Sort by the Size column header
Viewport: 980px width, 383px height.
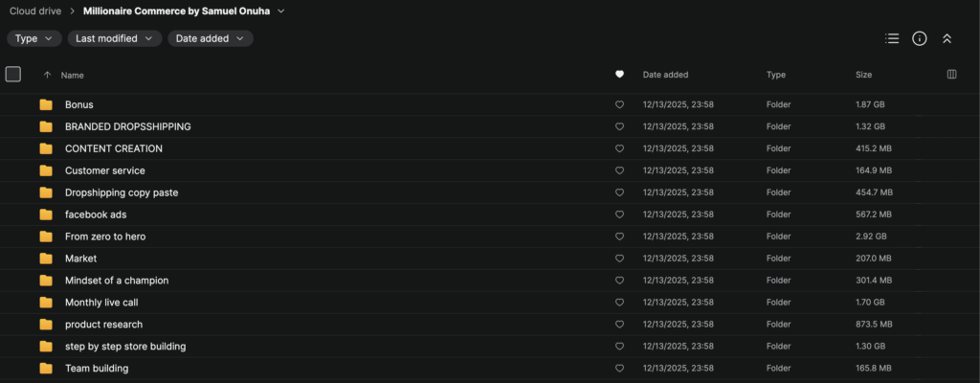tap(863, 75)
